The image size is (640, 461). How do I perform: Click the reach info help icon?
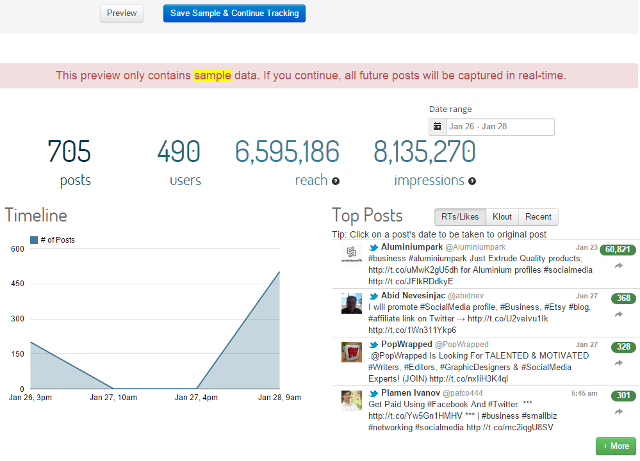[x=335, y=181]
